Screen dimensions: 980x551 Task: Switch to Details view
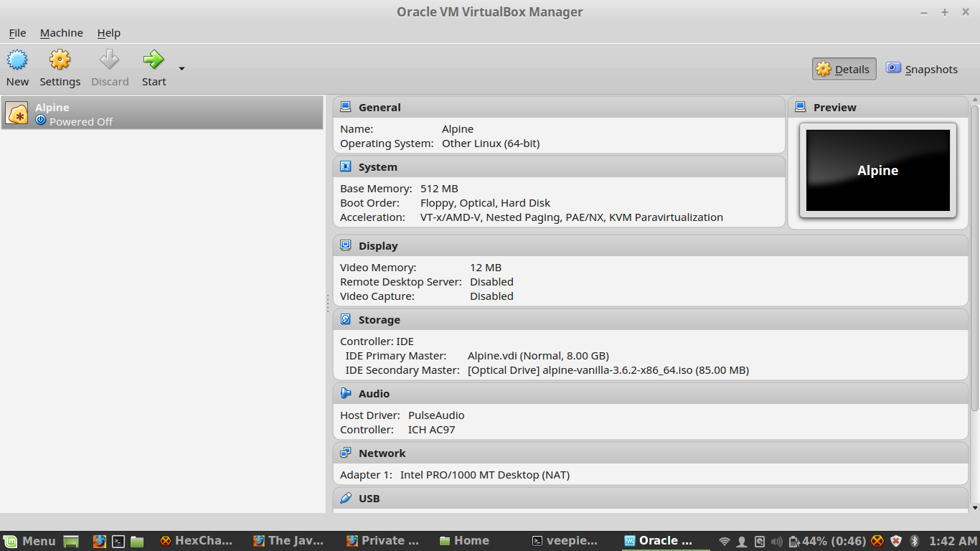pyautogui.click(x=844, y=70)
